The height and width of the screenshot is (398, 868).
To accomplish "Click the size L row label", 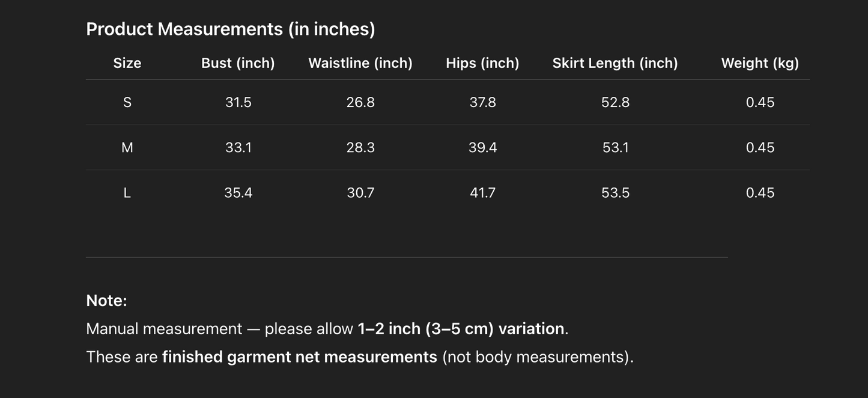I will 127,193.
